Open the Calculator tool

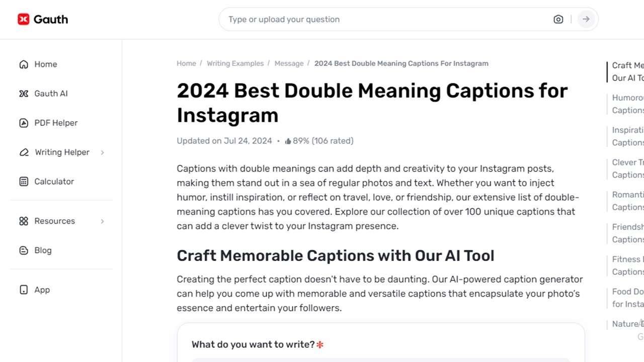click(54, 182)
